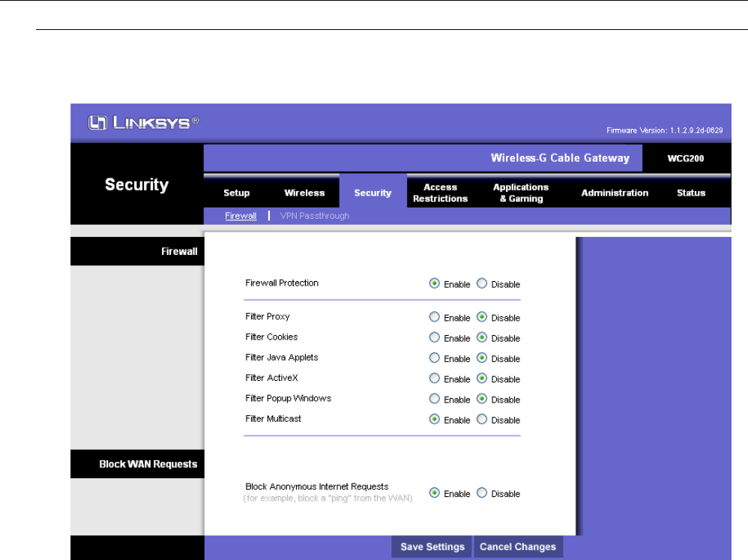The width and height of the screenshot is (748, 560).
Task: Select Disable for Filter Proxy
Action: click(482, 316)
